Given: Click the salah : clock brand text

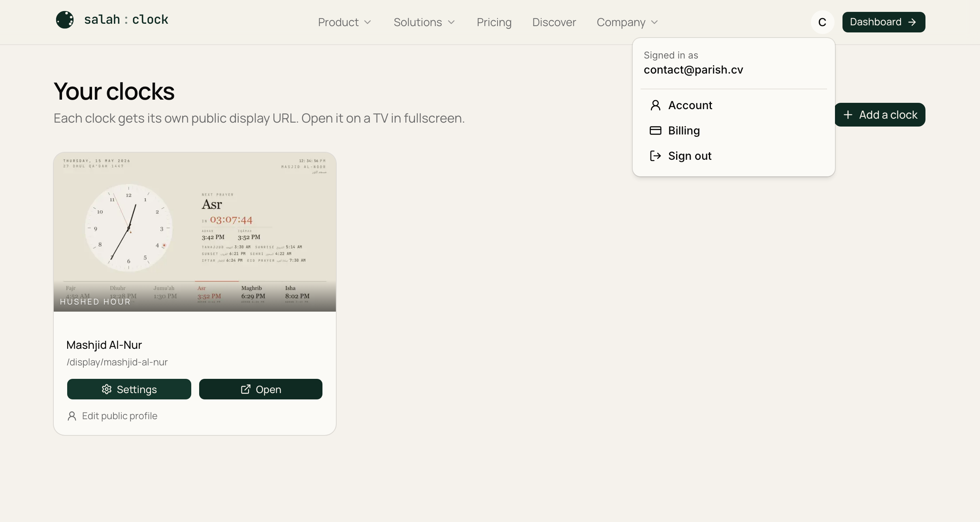Looking at the screenshot, I should click(126, 20).
